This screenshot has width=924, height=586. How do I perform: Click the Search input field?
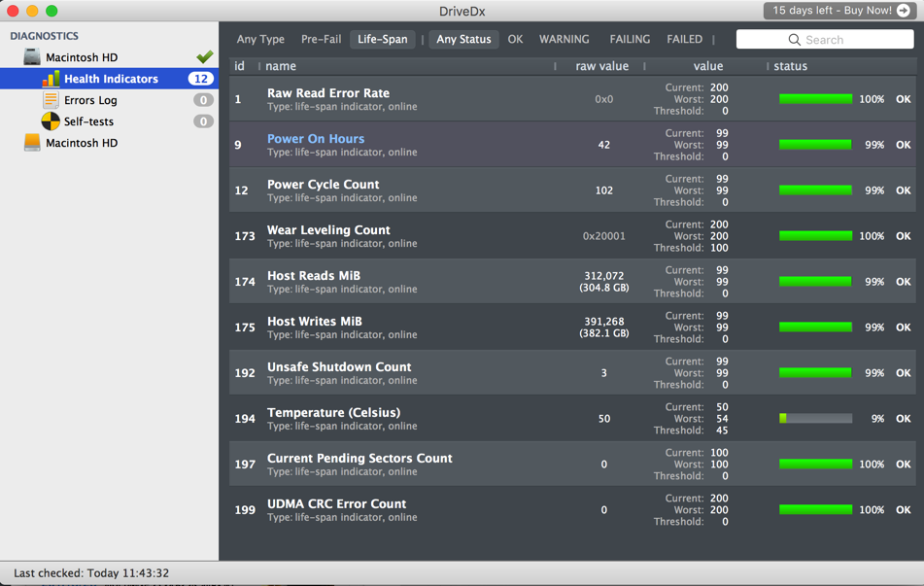825,40
